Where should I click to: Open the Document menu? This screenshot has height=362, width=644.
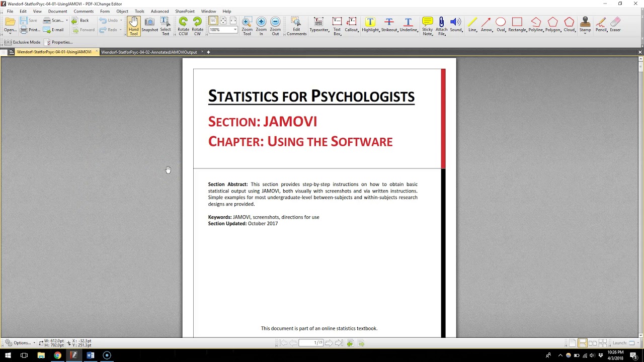[57, 11]
